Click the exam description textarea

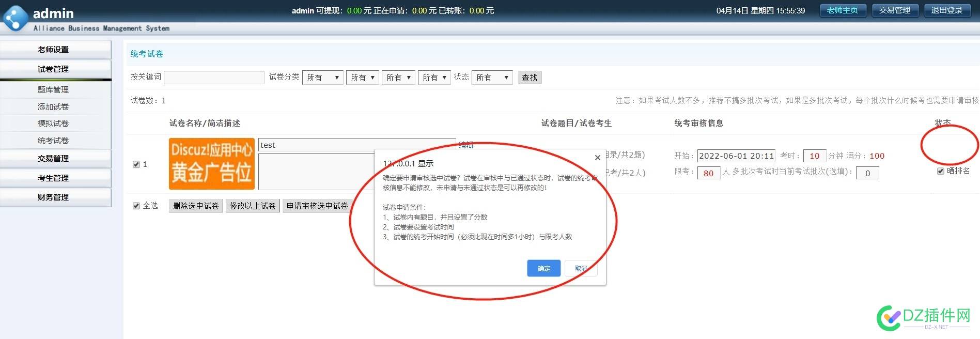point(317,172)
